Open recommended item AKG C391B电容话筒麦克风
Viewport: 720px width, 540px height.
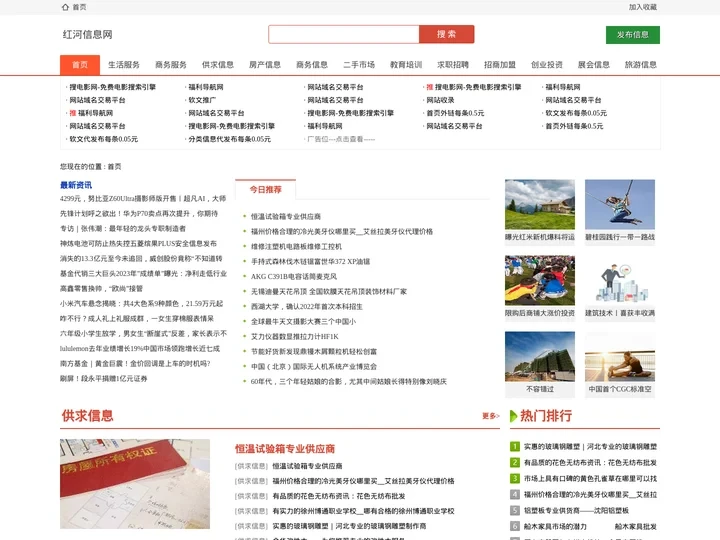click(294, 276)
